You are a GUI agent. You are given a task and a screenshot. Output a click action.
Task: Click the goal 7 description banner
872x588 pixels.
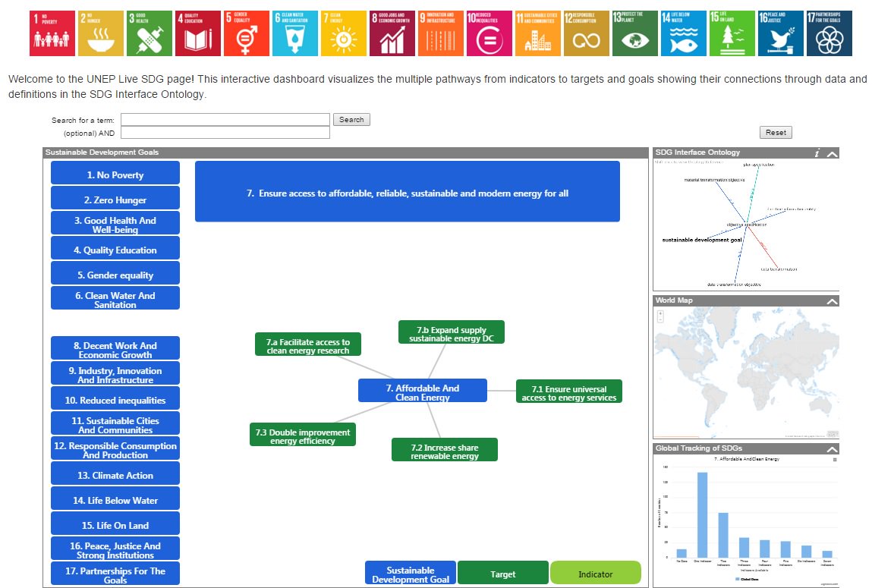pos(407,192)
